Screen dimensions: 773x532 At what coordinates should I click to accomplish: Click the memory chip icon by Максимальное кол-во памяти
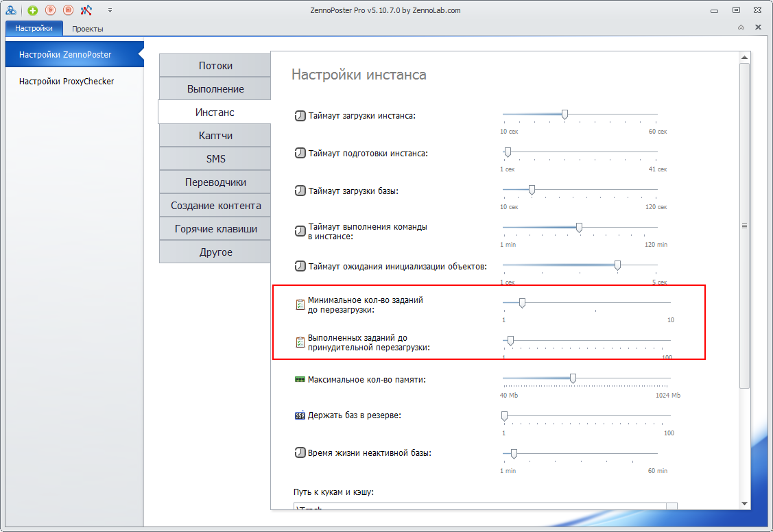coord(300,379)
